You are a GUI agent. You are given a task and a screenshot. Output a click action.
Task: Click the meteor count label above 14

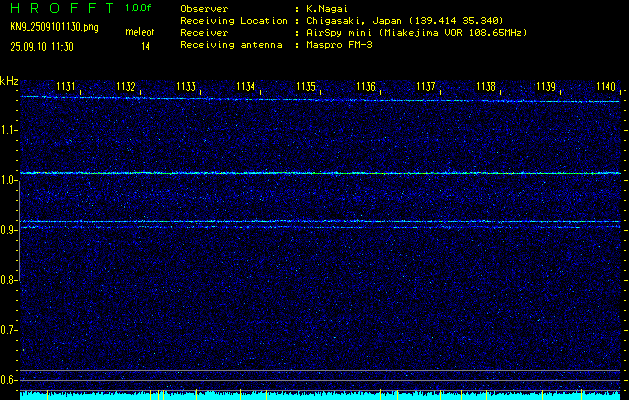[140, 32]
